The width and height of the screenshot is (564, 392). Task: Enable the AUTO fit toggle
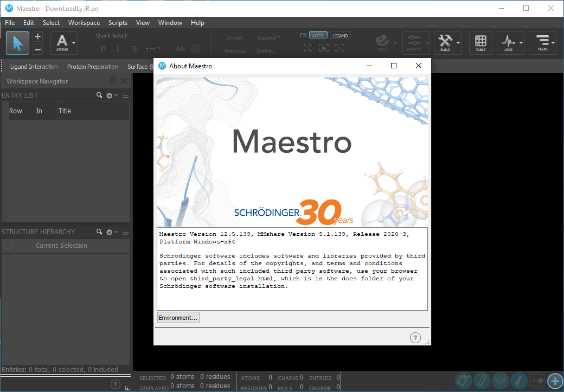point(318,35)
